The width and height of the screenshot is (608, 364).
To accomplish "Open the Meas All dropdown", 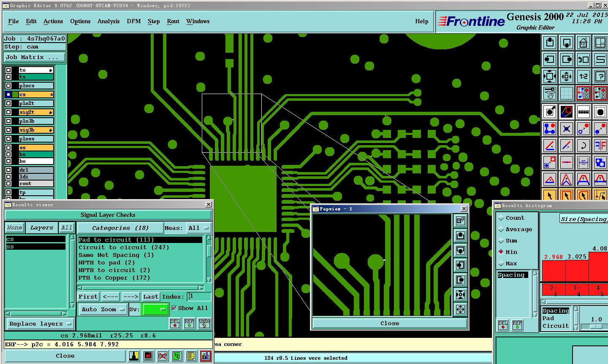I will click(x=199, y=228).
